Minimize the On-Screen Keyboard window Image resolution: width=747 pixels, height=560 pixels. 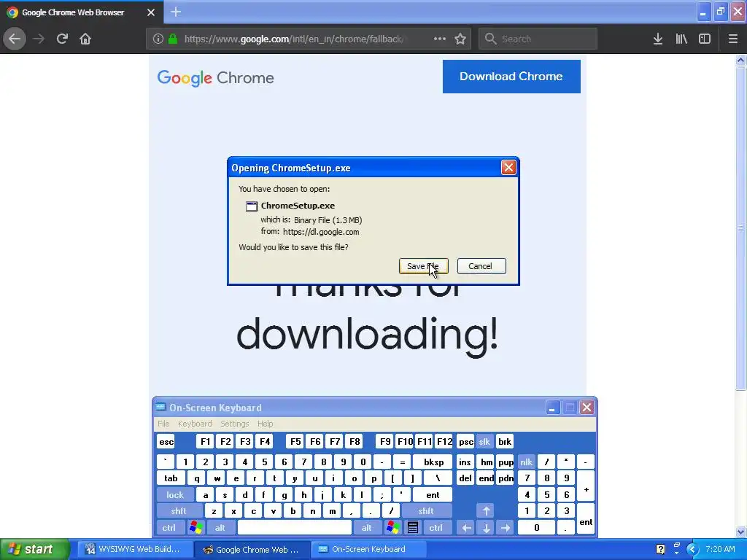pos(552,408)
